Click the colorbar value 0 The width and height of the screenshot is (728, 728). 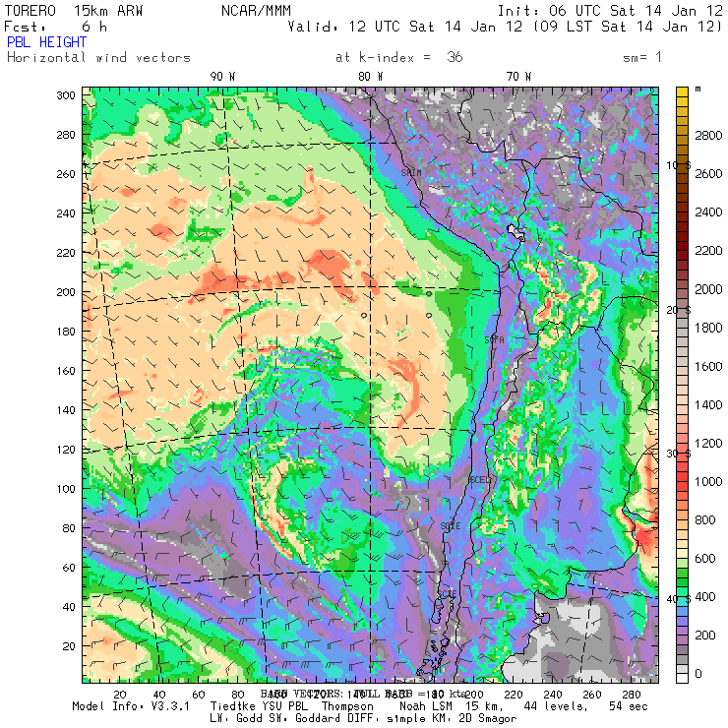coord(698,674)
